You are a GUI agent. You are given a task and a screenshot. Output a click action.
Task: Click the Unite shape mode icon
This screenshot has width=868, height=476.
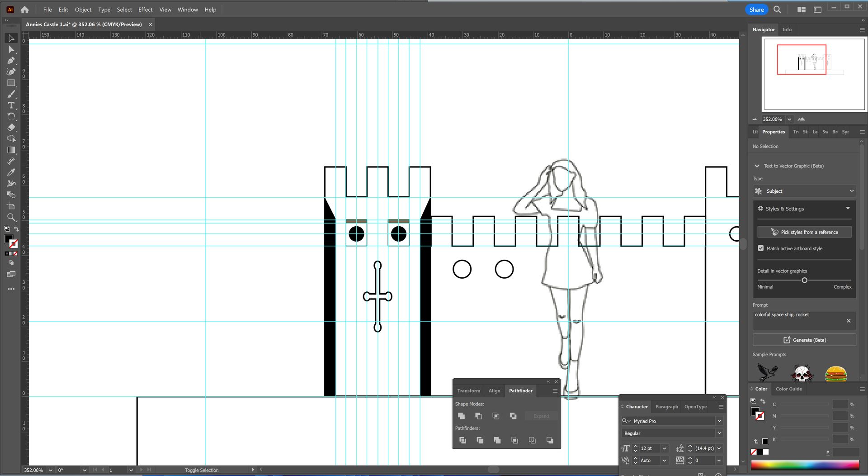pos(461,416)
